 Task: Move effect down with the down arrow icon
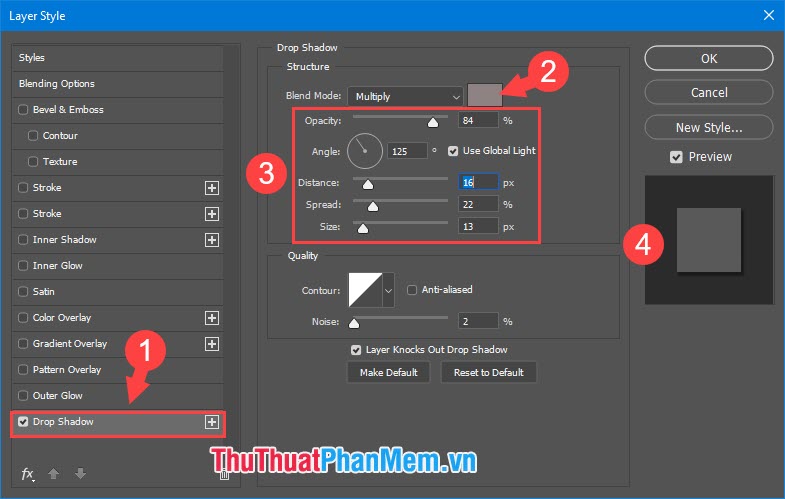[x=80, y=473]
